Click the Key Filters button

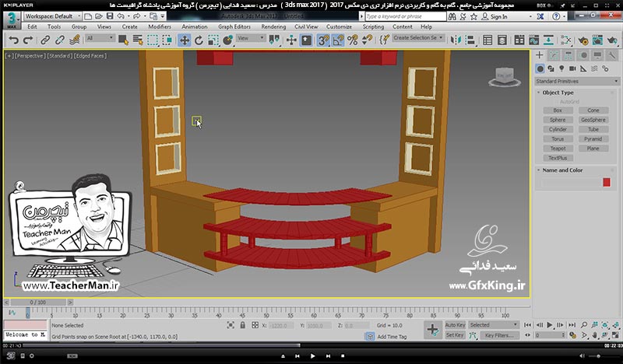point(499,335)
